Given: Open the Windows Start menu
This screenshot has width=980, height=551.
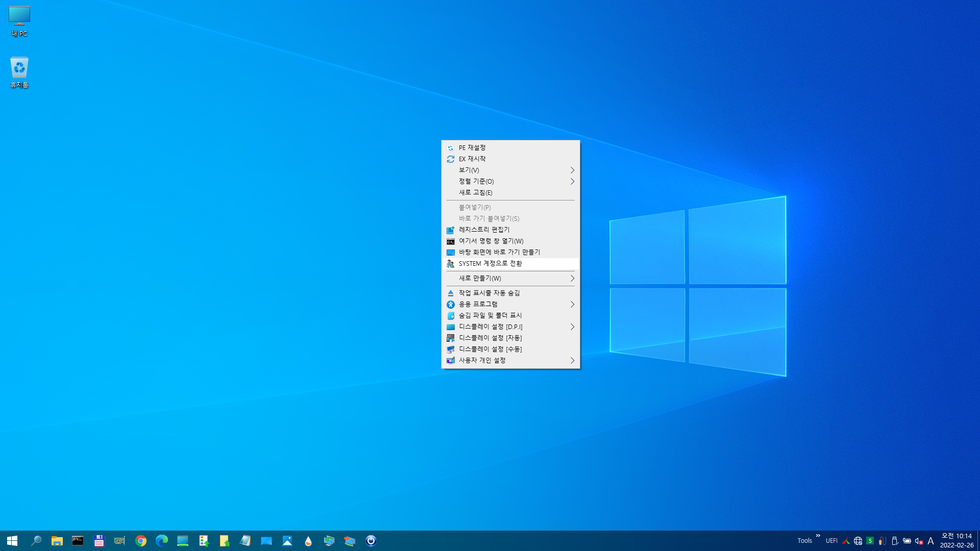Looking at the screenshot, I should (x=12, y=541).
